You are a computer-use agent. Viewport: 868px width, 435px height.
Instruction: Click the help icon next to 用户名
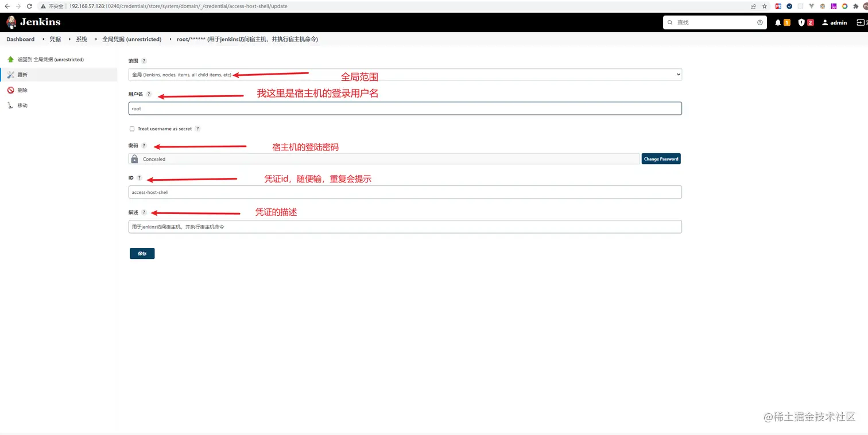coord(149,94)
